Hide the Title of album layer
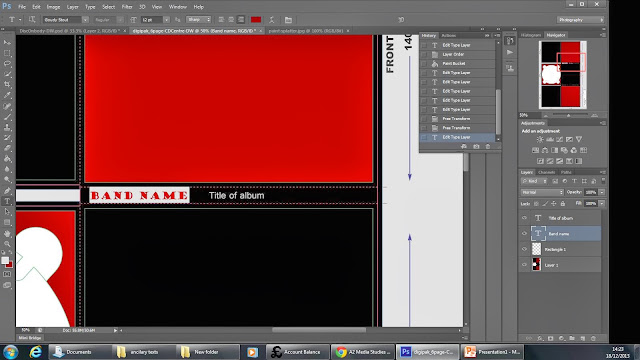640x360 pixels. click(x=524, y=218)
